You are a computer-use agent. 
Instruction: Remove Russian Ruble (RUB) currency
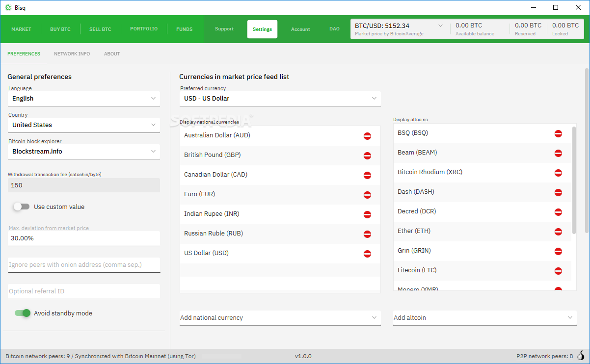coord(367,234)
